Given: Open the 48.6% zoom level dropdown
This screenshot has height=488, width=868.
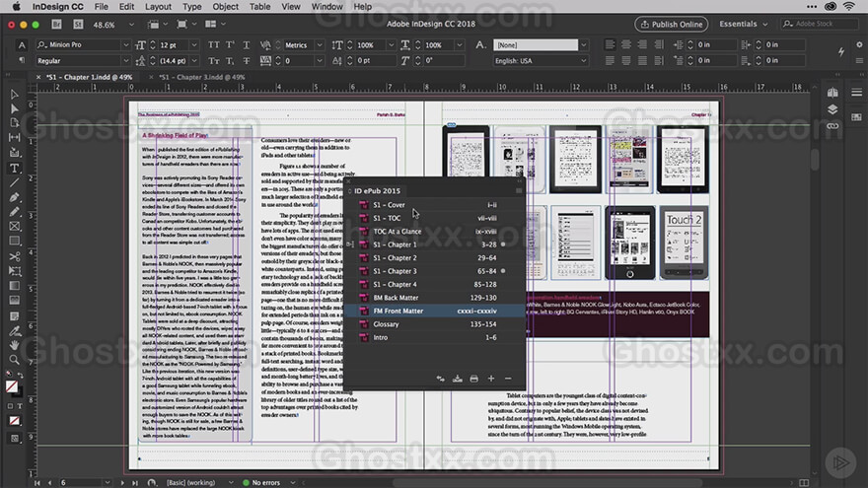Looking at the screenshot, I should click(131, 25).
